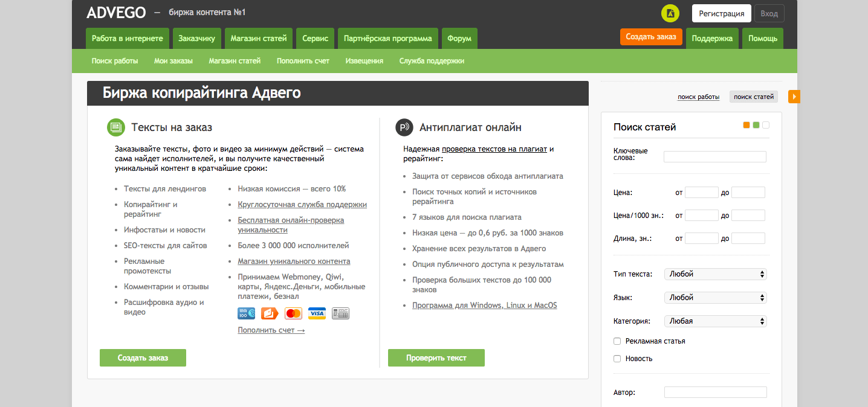Focus the Цена/1000 зн. 'от' field

702,216
